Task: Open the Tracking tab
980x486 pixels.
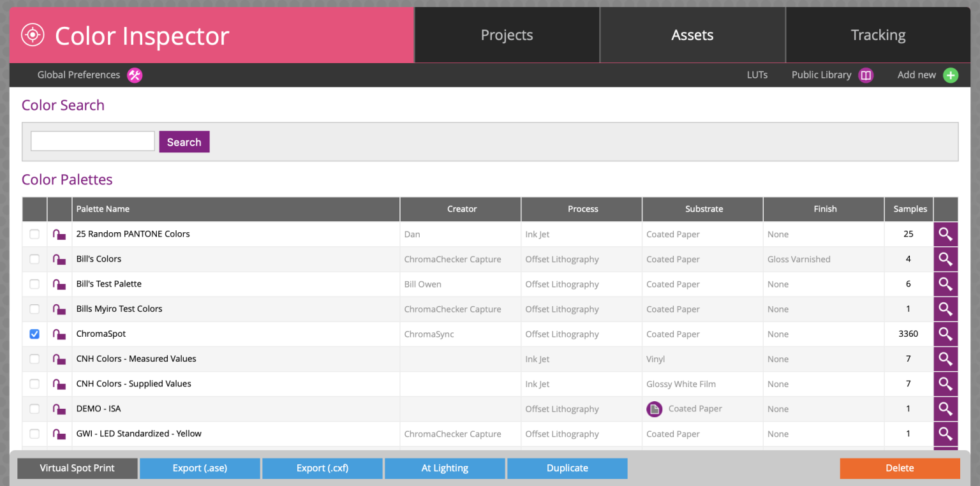Action: (878, 35)
